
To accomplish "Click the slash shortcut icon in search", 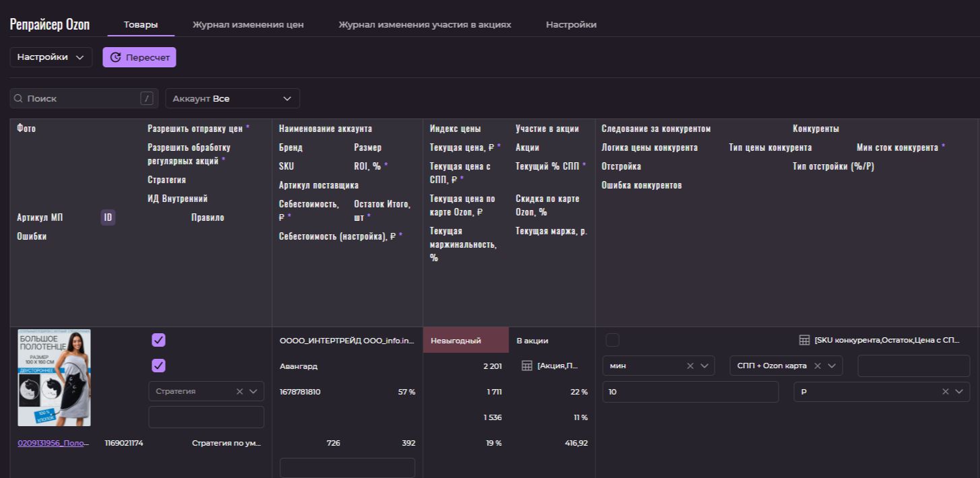I will tap(146, 98).
